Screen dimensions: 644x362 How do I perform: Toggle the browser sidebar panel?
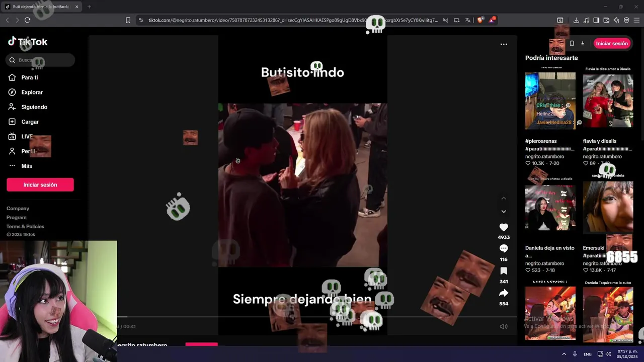click(596, 20)
